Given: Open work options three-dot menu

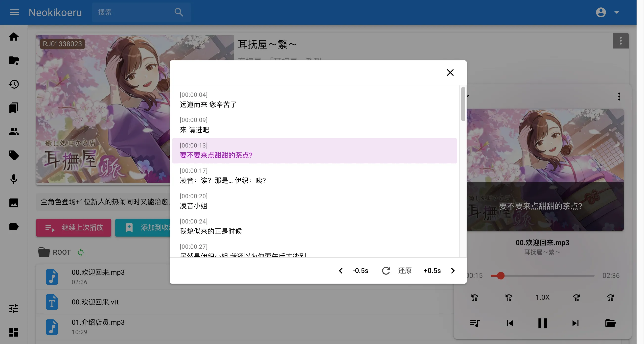Looking at the screenshot, I should (621, 41).
